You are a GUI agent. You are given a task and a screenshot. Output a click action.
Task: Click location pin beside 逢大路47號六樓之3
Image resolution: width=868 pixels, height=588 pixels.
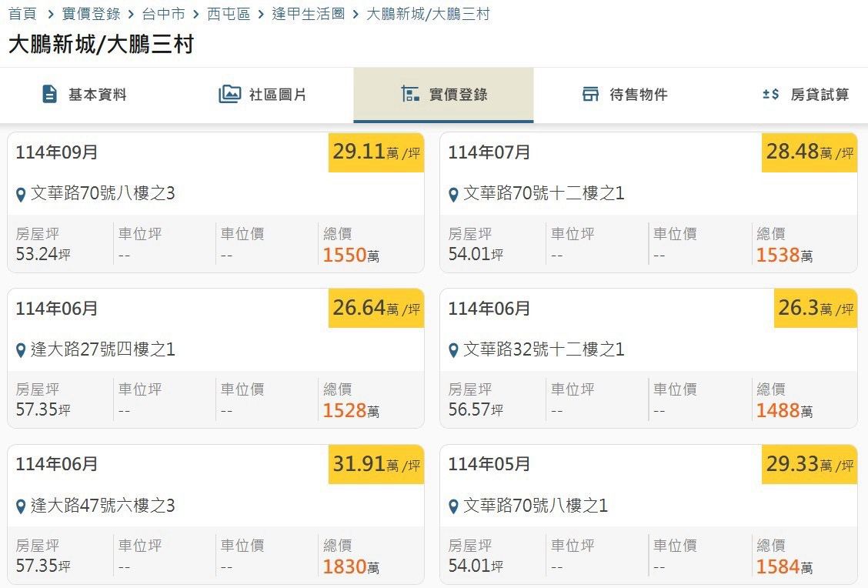tap(21, 506)
